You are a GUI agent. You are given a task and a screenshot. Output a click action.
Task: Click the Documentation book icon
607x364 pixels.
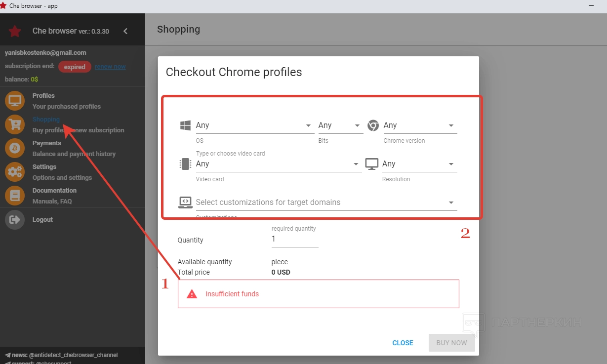(15, 196)
